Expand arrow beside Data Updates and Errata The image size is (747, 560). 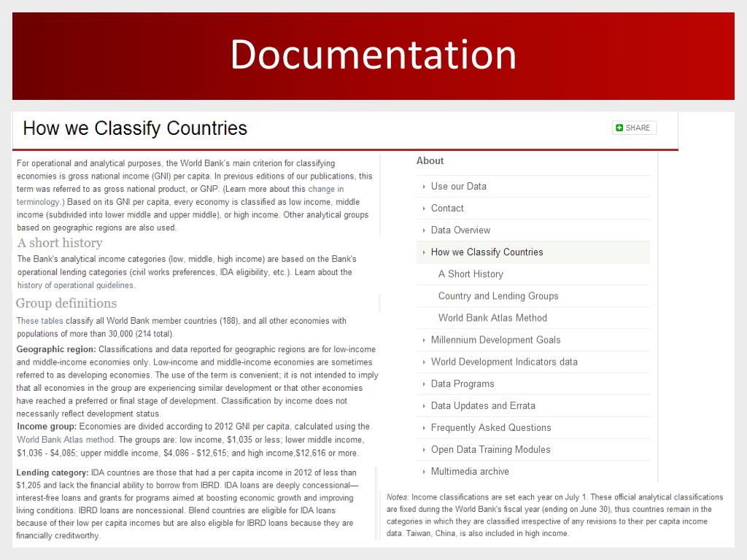(424, 405)
